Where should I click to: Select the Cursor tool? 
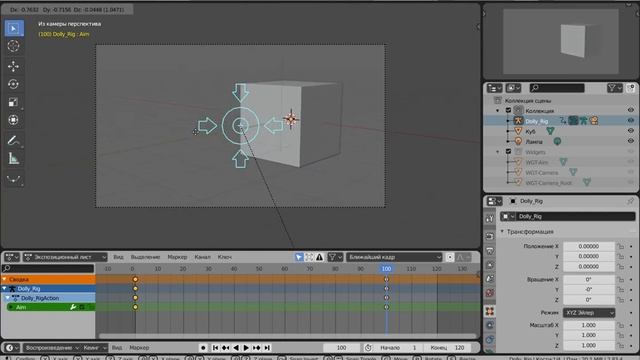14,46
